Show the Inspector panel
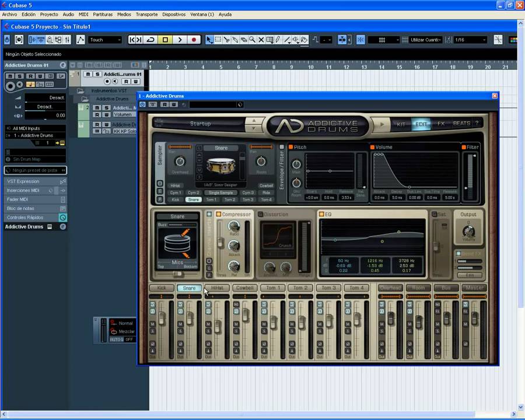The image size is (525, 420). [x=32, y=40]
